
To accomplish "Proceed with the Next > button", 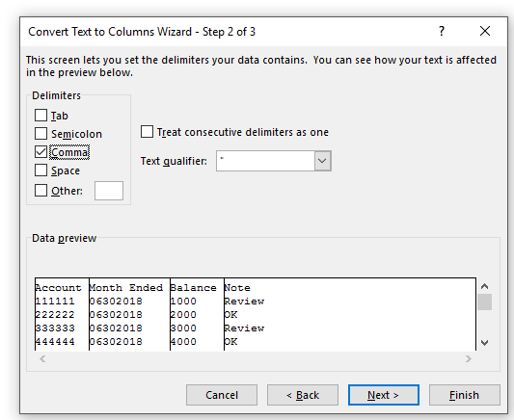I will click(384, 395).
